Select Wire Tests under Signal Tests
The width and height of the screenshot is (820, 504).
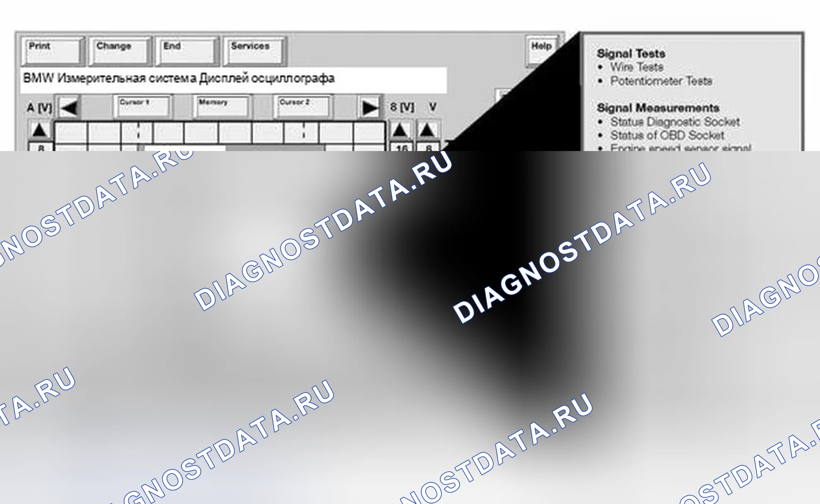point(637,67)
